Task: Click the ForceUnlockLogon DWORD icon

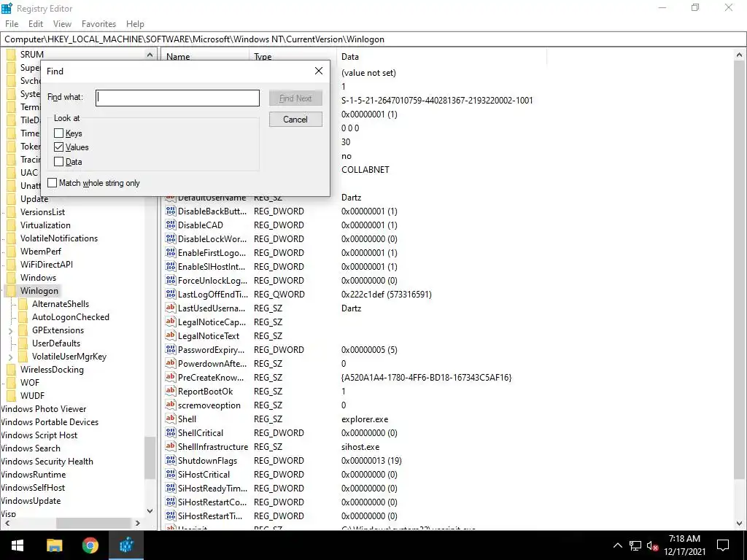Action: pos(171,280)
